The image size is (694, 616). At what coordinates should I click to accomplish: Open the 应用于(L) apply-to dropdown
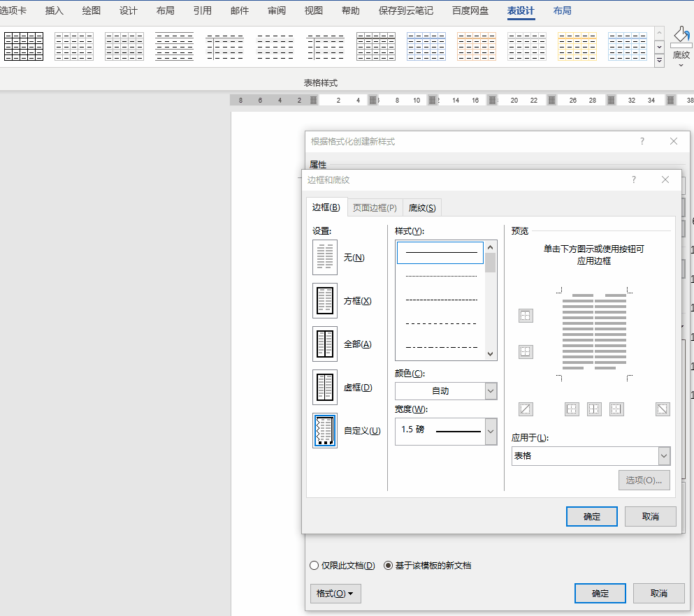coord(664,456)
